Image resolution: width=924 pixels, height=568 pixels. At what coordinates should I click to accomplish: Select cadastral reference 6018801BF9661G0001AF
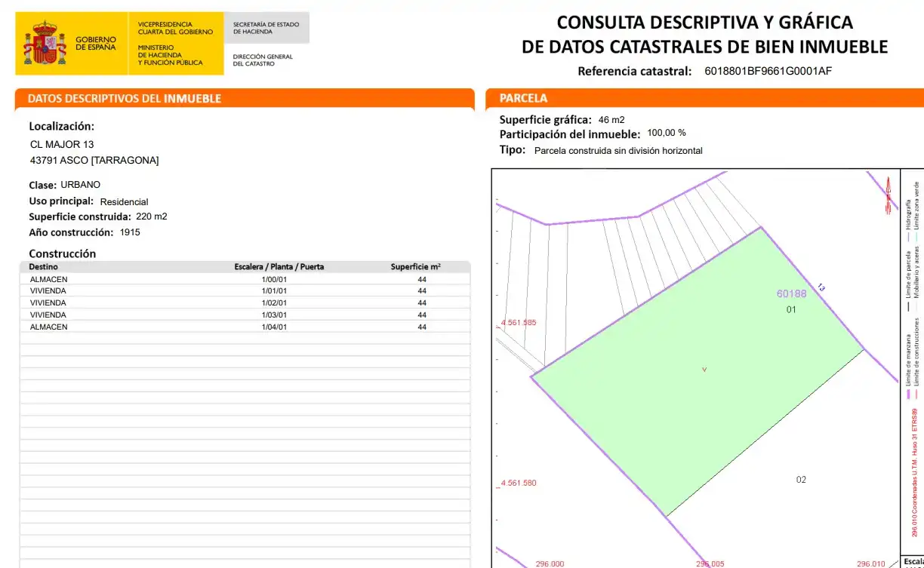(x=768, y=72)
